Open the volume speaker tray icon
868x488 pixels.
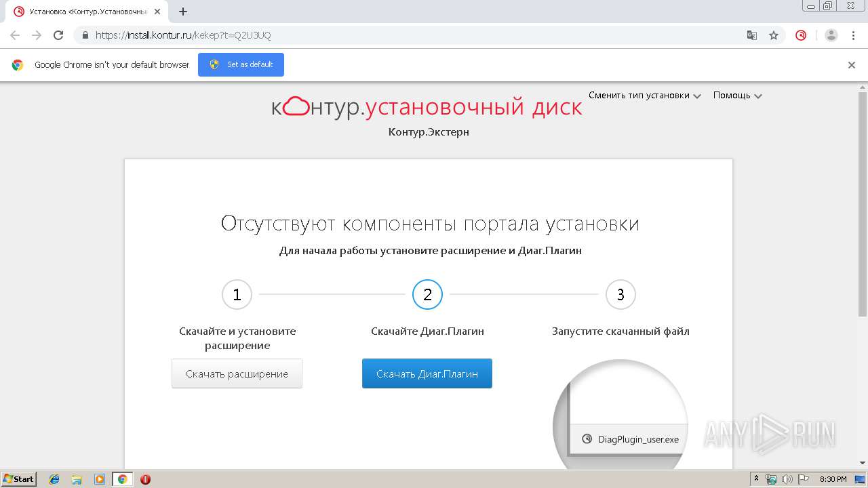pos(787,479)
